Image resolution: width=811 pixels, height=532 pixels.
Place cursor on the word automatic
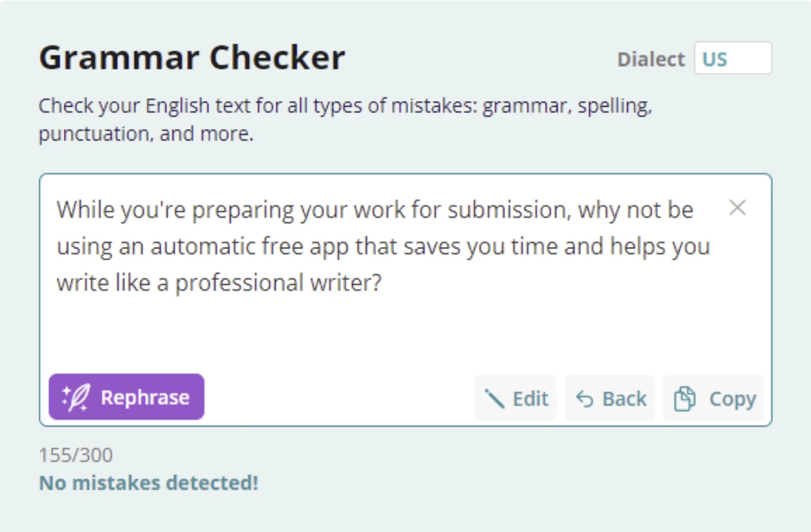click(x=203, y=246)
